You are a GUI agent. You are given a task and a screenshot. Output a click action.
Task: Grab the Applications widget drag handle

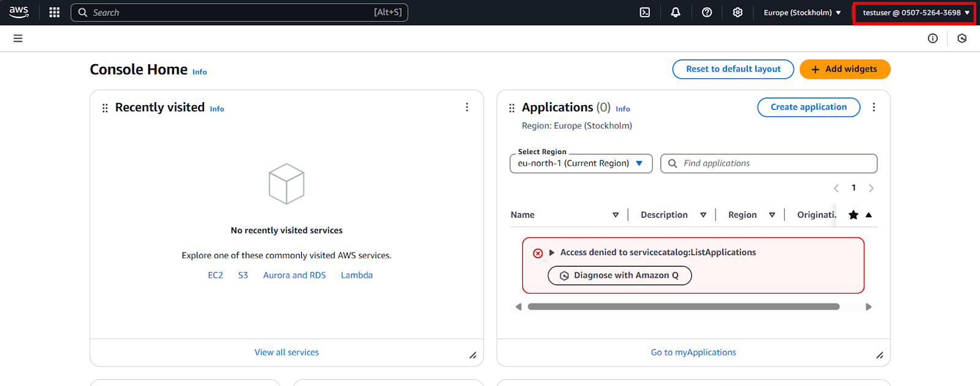pyautogui.click(x=511, y=108)
